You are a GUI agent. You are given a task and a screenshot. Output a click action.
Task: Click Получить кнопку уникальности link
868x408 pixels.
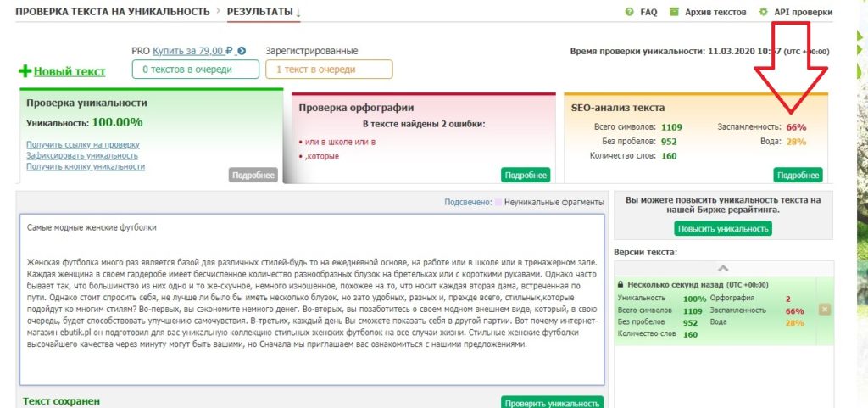[86, 166]
